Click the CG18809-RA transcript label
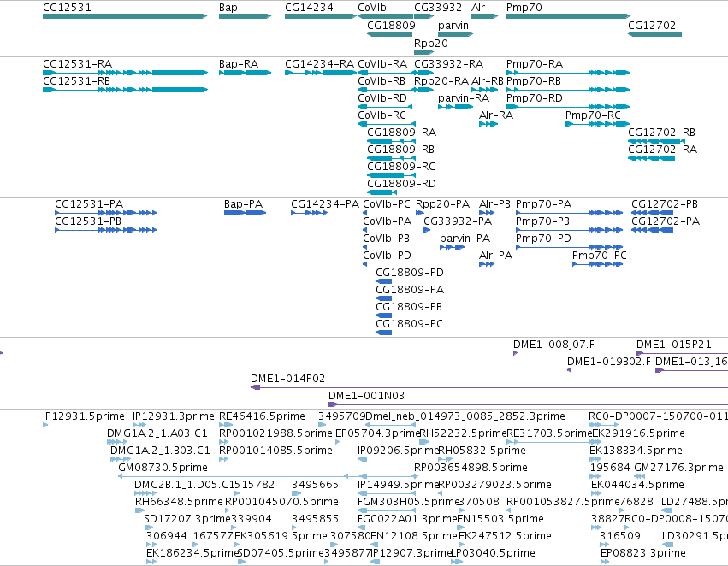This screenshot has height=566, width=728. [401, 133]
